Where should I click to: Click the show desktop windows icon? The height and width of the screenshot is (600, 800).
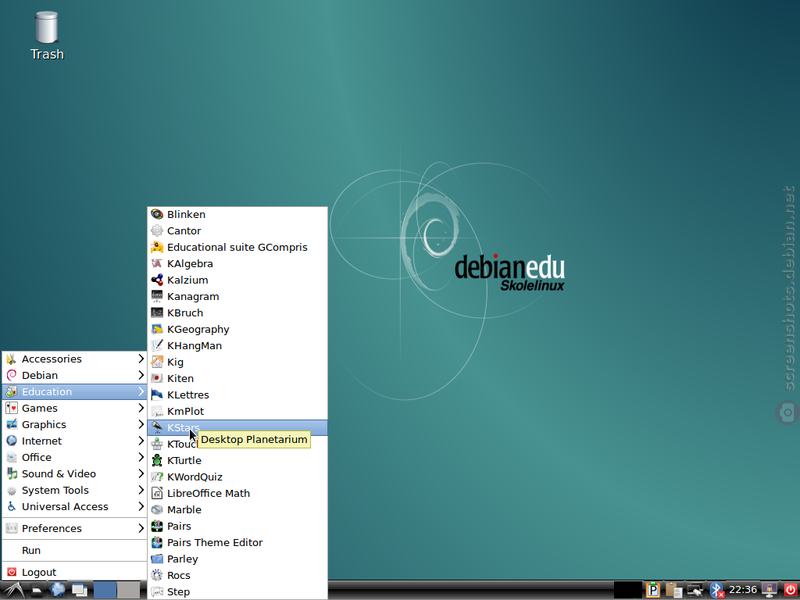(x=80, y=590)
